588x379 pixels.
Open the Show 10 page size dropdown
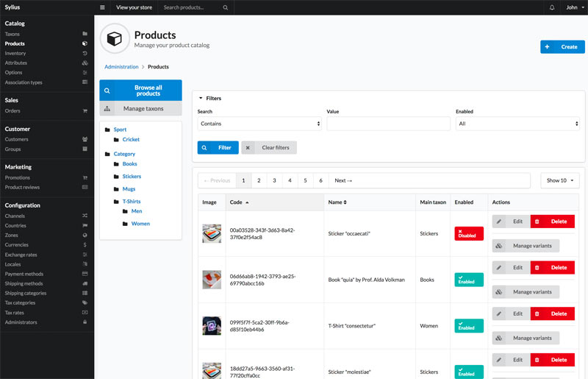pos(559,180)
